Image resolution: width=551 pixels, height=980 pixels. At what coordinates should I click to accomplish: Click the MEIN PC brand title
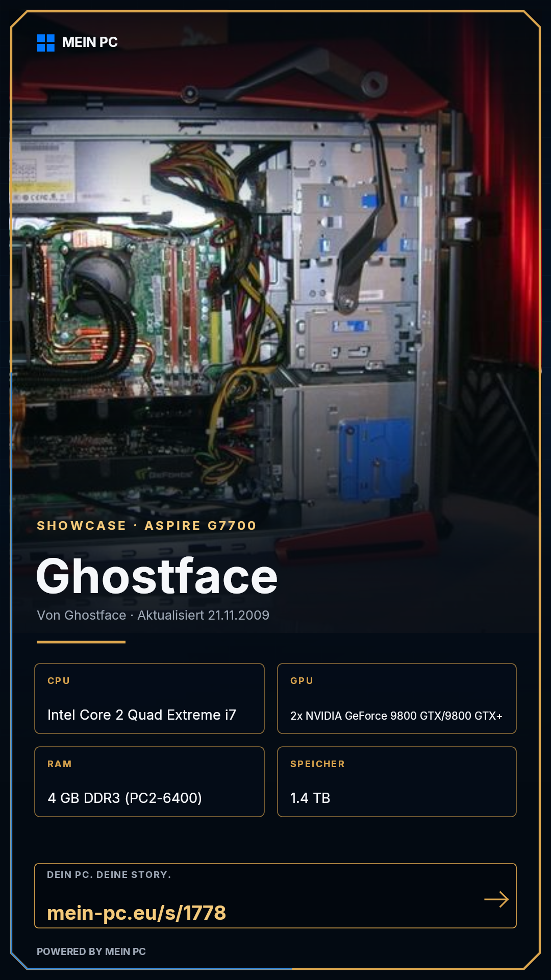[90, 42]
